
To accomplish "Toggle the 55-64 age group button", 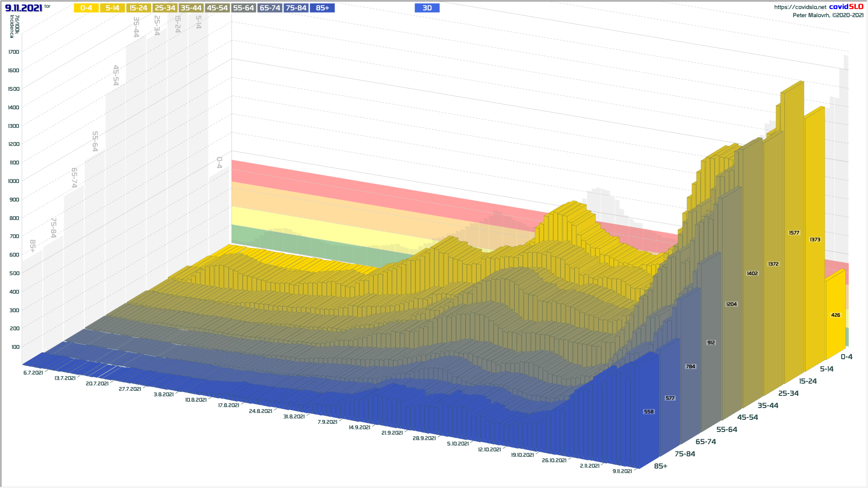I will pos(243,8).
